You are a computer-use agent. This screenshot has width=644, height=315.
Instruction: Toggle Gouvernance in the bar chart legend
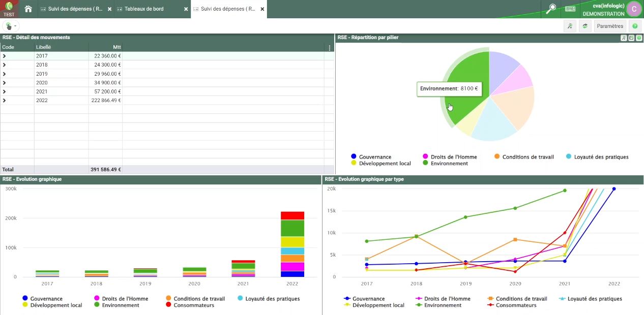point(42,299)
